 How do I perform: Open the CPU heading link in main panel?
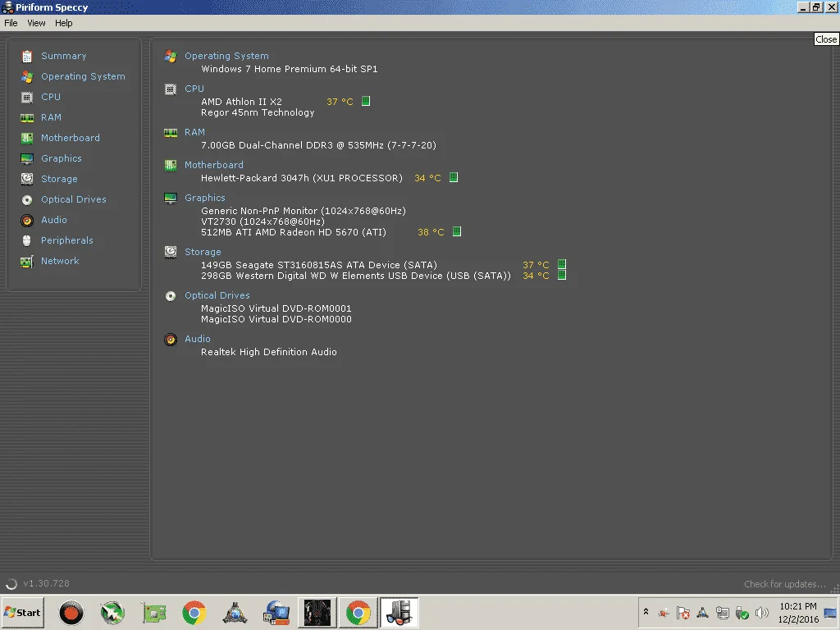click(194, 89)
